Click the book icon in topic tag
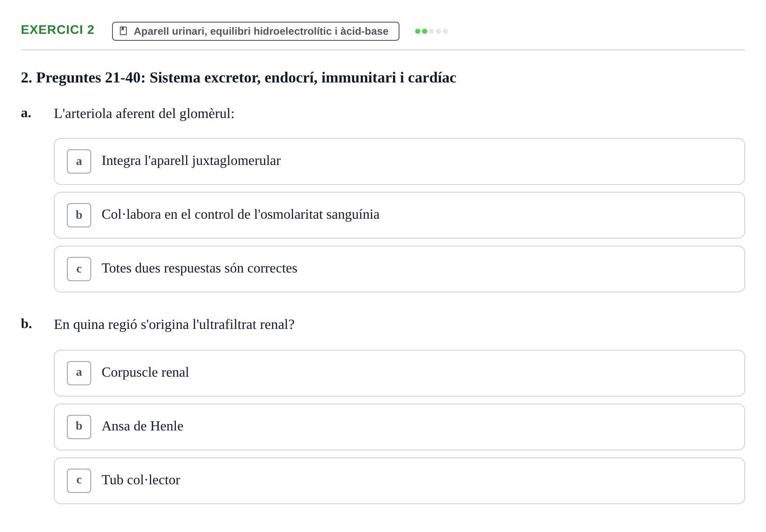The image size is (766, 532). 123,31
